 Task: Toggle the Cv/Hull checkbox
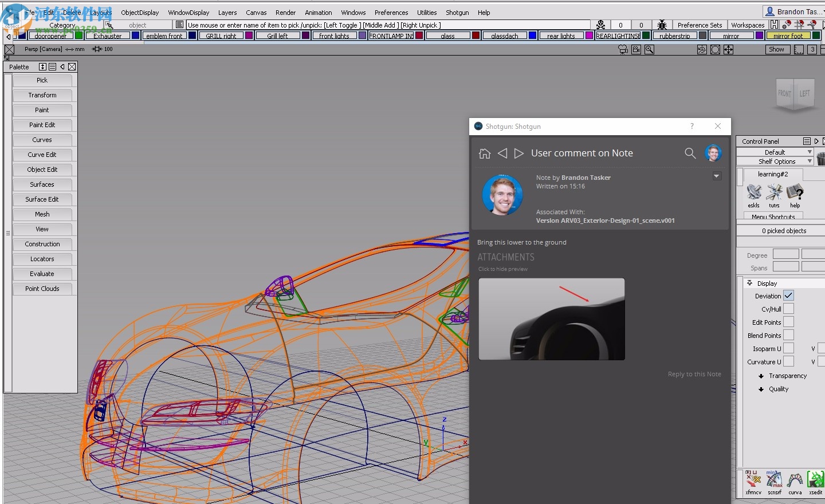789,309
